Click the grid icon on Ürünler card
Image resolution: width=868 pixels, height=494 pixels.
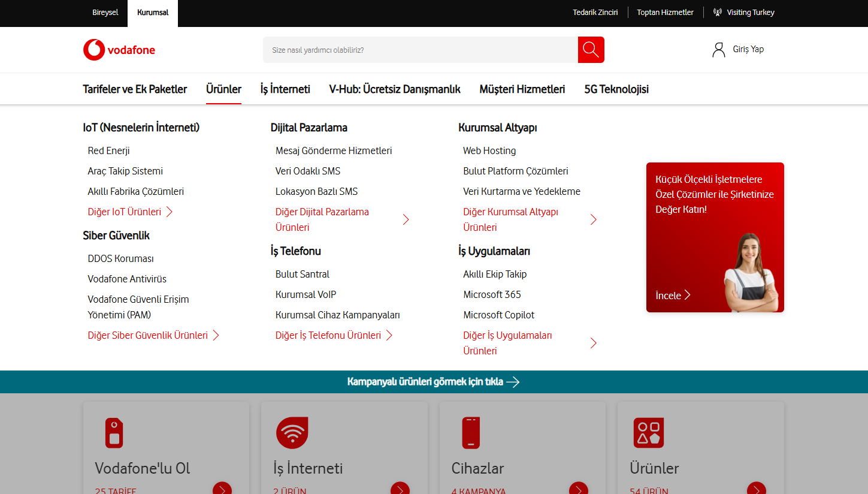pos(648,432)
